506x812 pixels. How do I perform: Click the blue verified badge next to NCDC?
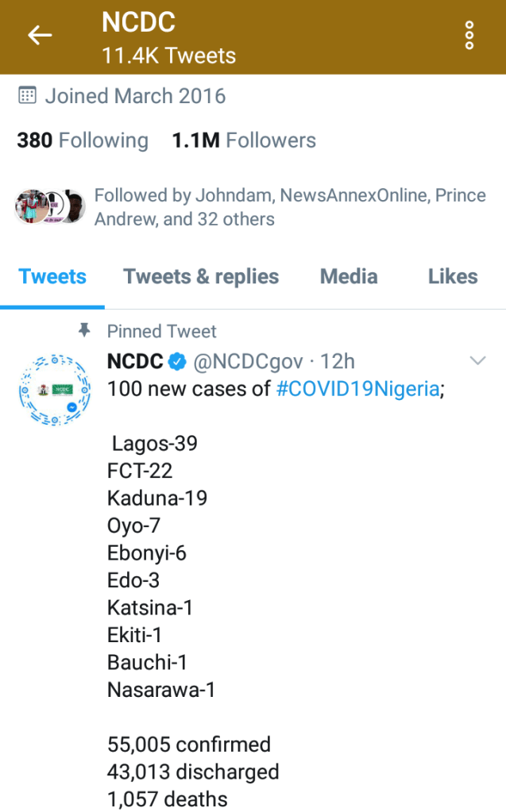tap(178, 362)
